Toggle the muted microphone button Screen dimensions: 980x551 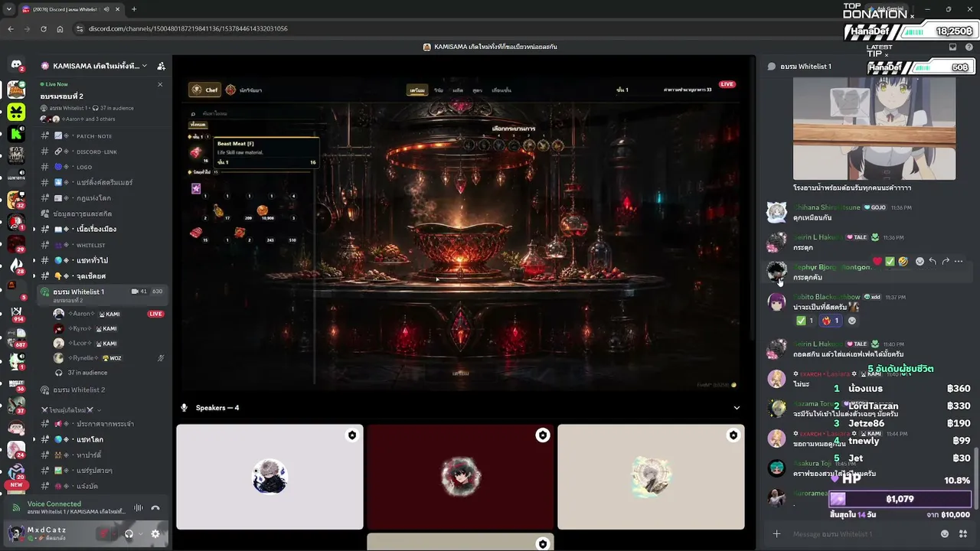point(105,533)
